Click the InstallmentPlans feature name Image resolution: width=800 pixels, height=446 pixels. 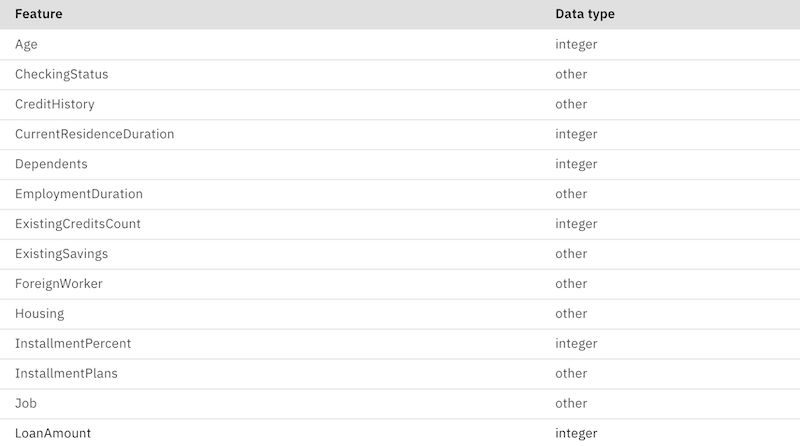pos(66,374)
